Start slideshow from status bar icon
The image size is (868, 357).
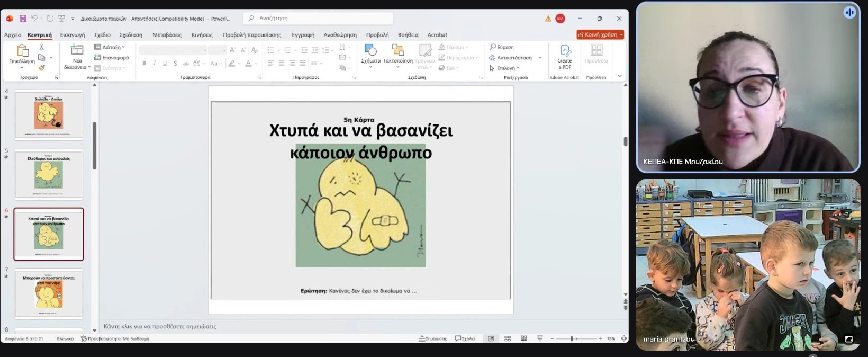coord(540,338)
